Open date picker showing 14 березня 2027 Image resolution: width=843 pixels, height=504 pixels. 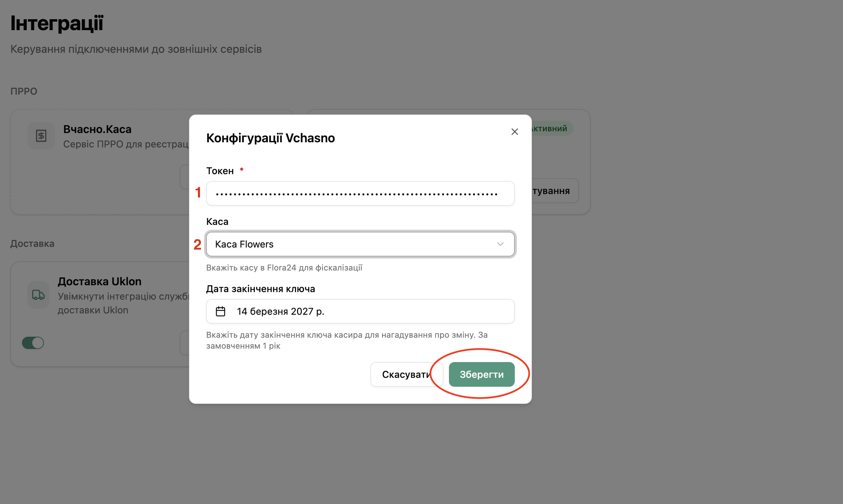(x=360, y=311)
